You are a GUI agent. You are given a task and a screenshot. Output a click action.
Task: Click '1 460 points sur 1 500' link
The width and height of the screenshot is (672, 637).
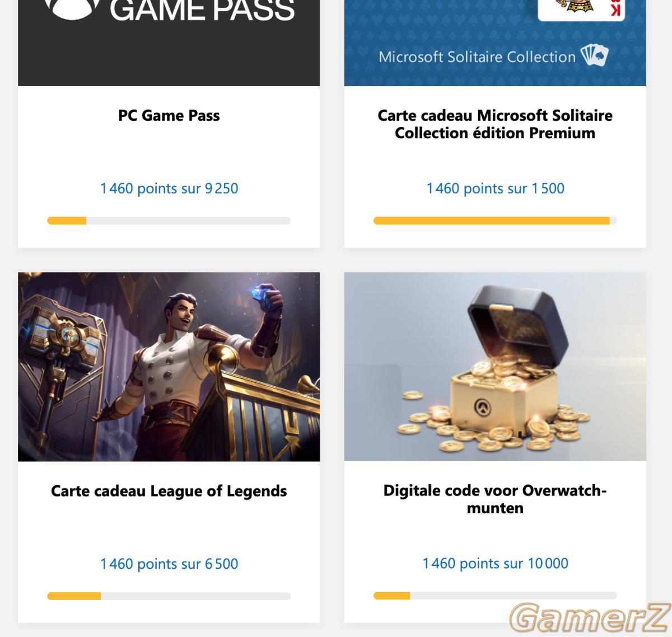(495, 189)
